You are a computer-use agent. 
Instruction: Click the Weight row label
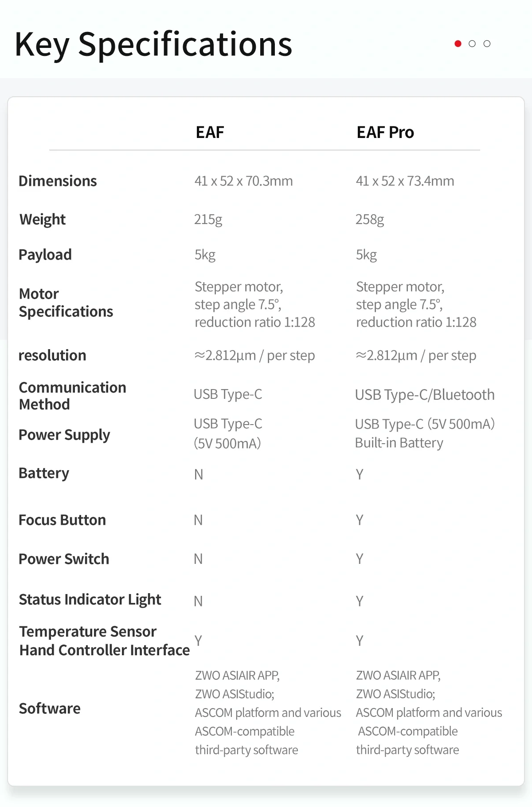pos(43,219)
